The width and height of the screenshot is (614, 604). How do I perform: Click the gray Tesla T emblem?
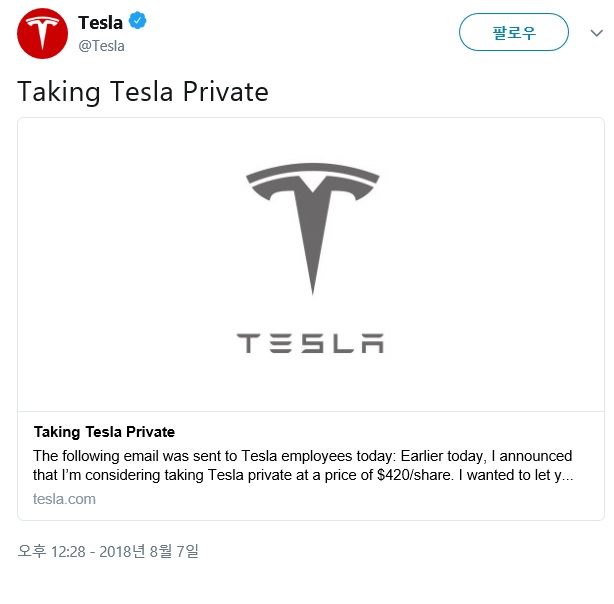[312, 228]
